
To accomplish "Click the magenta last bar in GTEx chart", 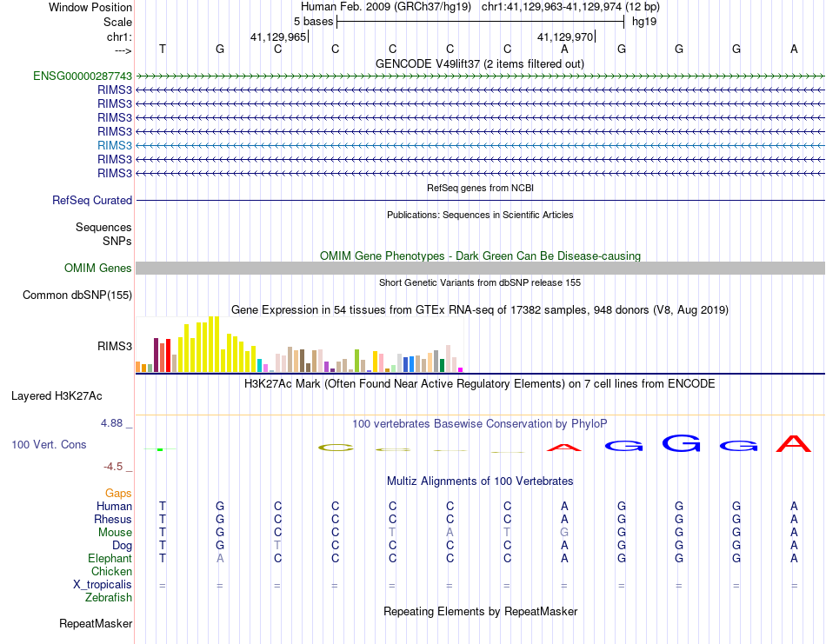I will [461, 369].
